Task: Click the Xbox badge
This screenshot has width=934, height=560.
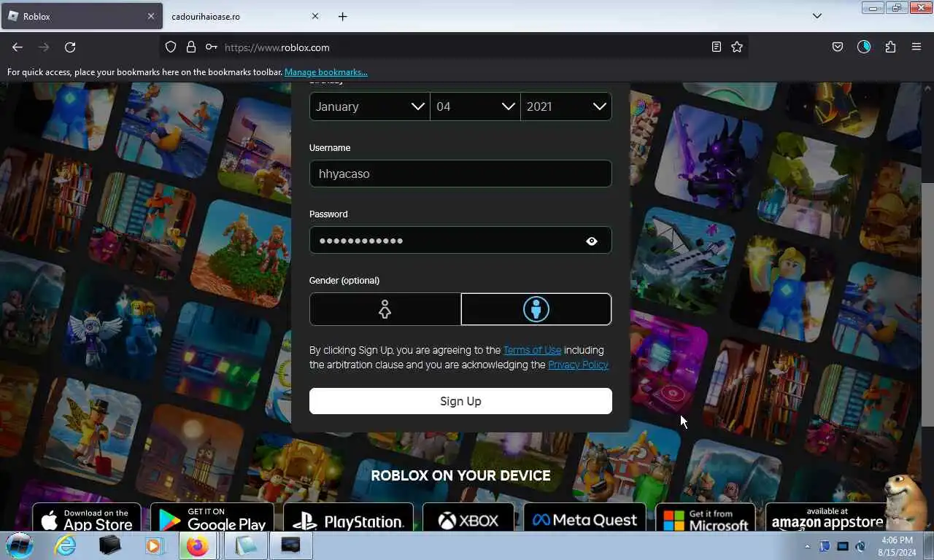Action: [468, 518]
